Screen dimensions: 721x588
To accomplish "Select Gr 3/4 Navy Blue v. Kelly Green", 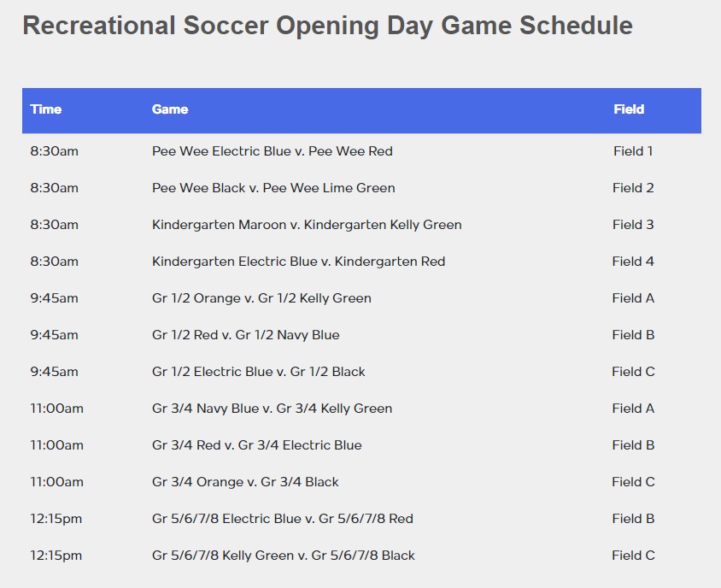I will click(x=273, y=409).
